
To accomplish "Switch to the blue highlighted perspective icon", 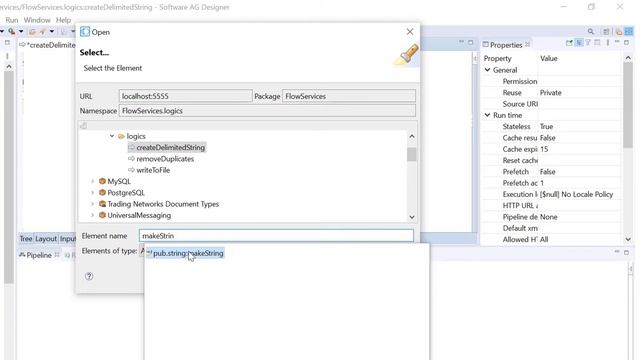I will pos(629,31).
